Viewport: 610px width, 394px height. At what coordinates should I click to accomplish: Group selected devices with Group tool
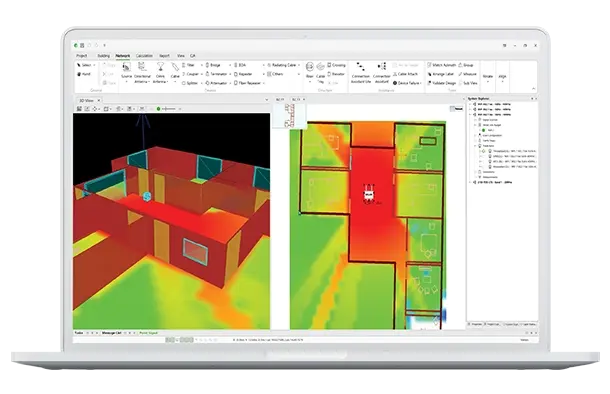[466, 65]
